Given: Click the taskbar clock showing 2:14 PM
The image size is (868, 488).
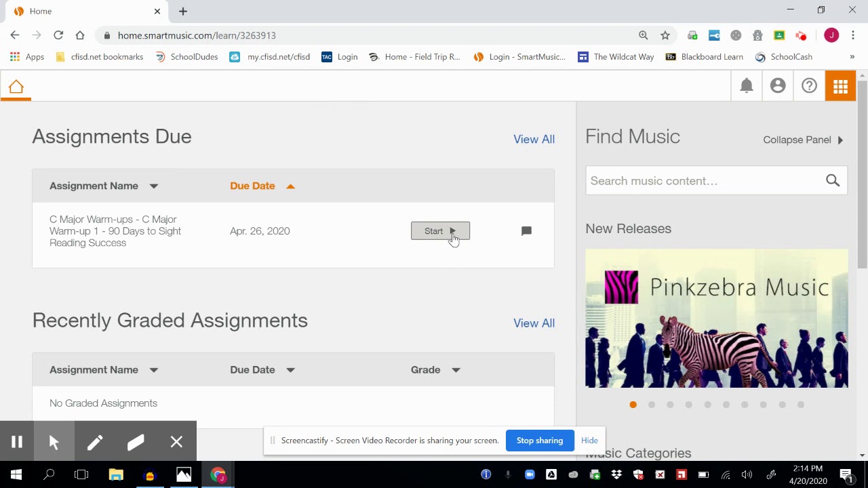Looking at the screenshot, I should click(x=807, y=474).
